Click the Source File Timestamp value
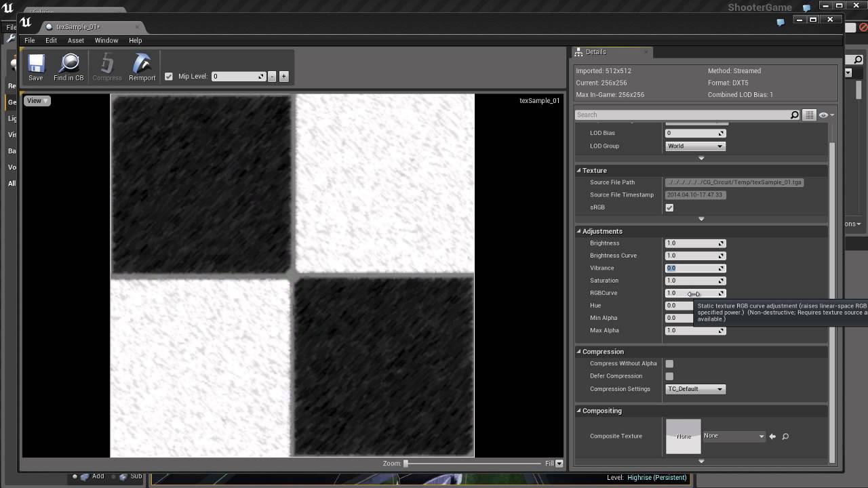Screen dimensions: 868x488 pos(695,195)
